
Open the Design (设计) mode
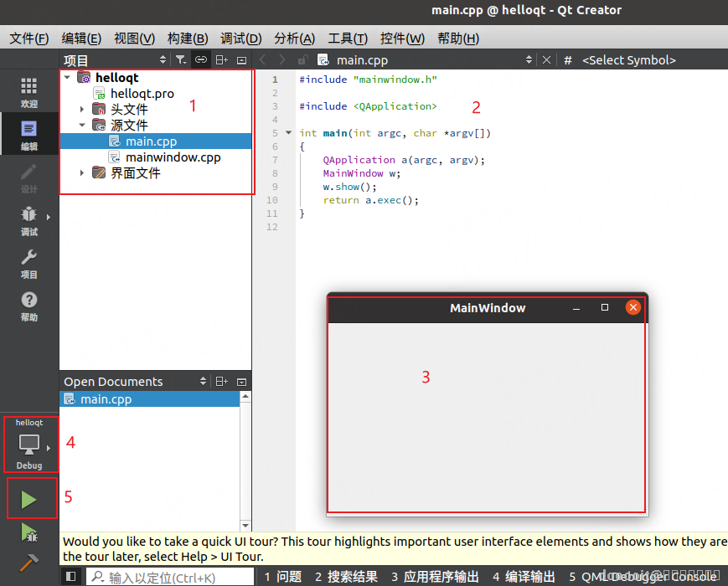[x=28, y=177]
